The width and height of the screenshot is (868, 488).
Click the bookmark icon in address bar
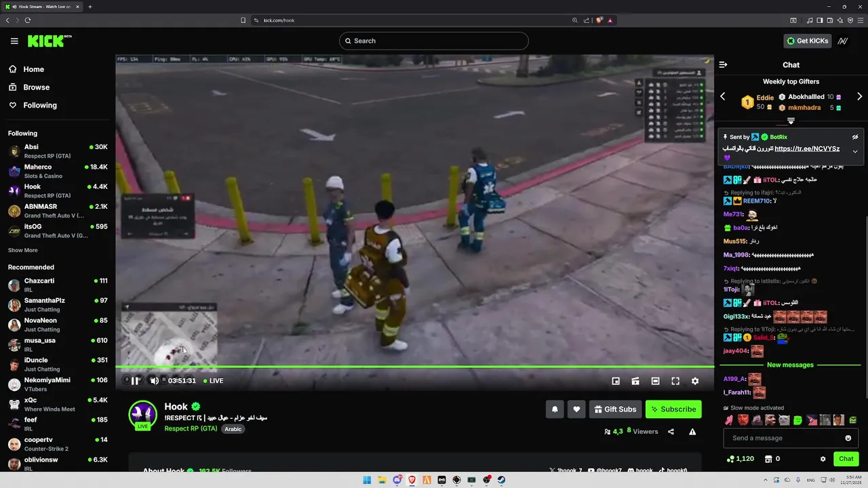coord(243,20)
